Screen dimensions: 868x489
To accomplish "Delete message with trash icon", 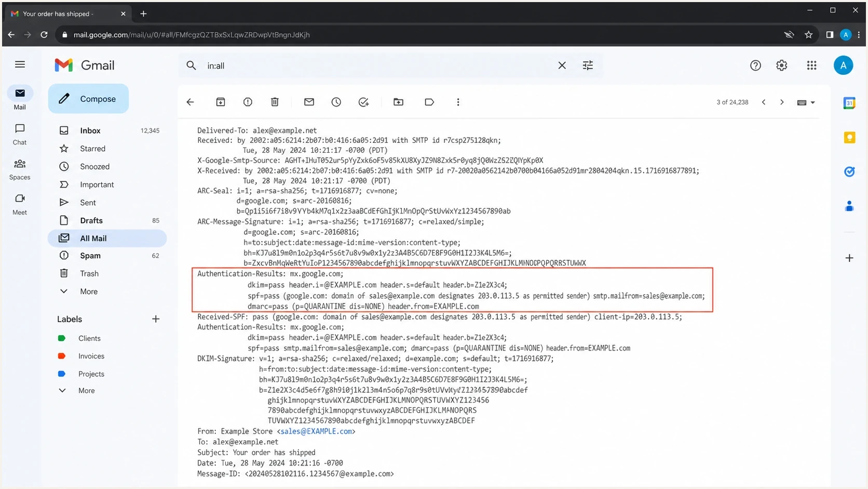I will [275, 102].
